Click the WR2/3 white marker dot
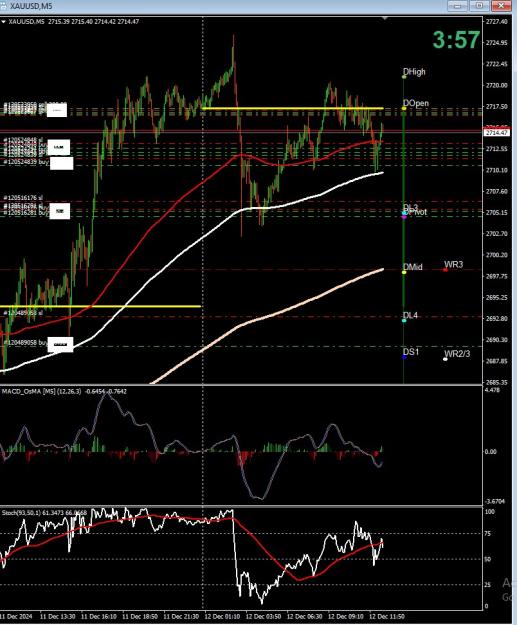 445,359
